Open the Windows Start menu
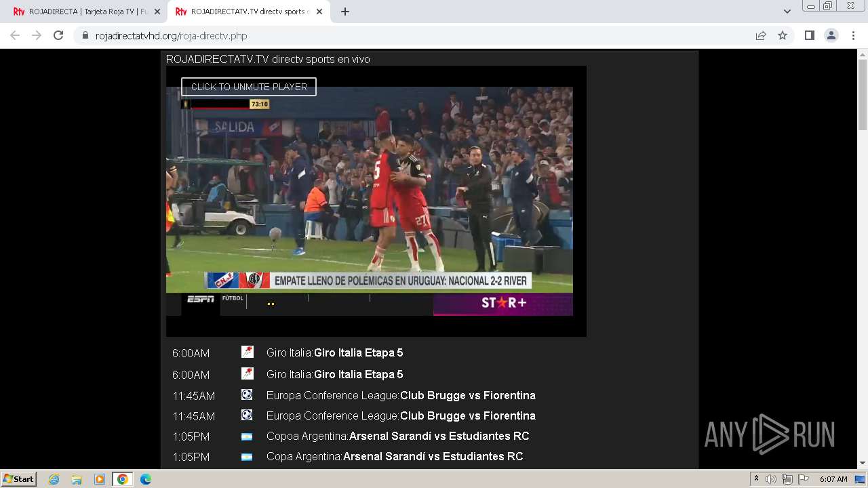 point(18,479)
